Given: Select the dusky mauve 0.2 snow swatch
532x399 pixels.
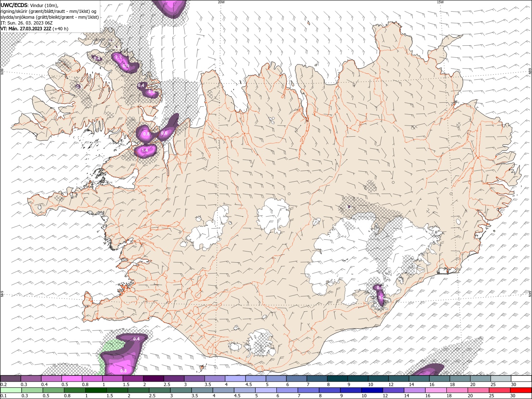Looking at the screenshot, I should [x=11, y=379].
